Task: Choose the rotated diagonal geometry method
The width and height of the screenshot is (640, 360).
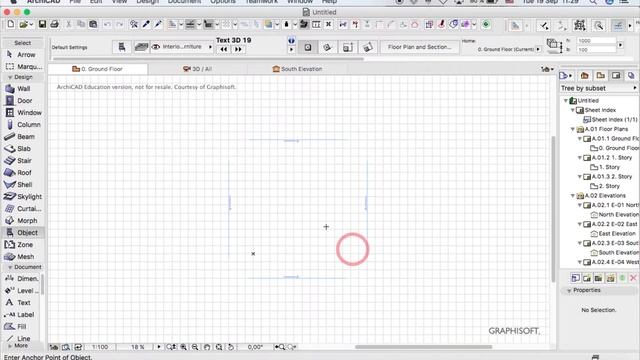Action: 367,47
